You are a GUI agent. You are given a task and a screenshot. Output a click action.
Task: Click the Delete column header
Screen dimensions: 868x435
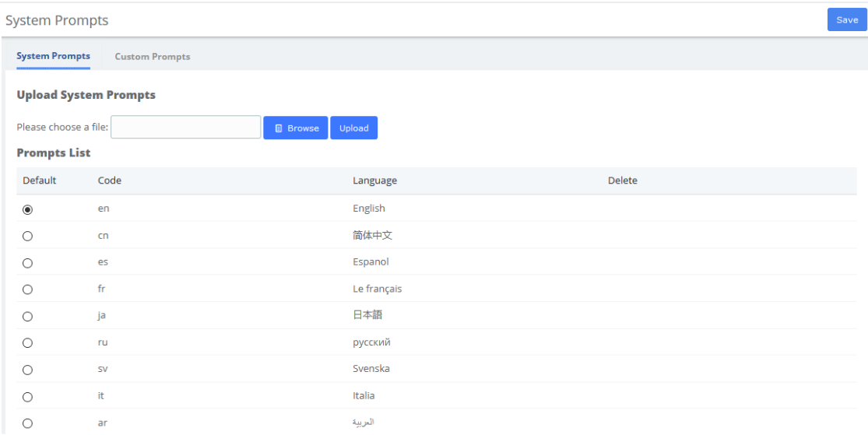623,181
